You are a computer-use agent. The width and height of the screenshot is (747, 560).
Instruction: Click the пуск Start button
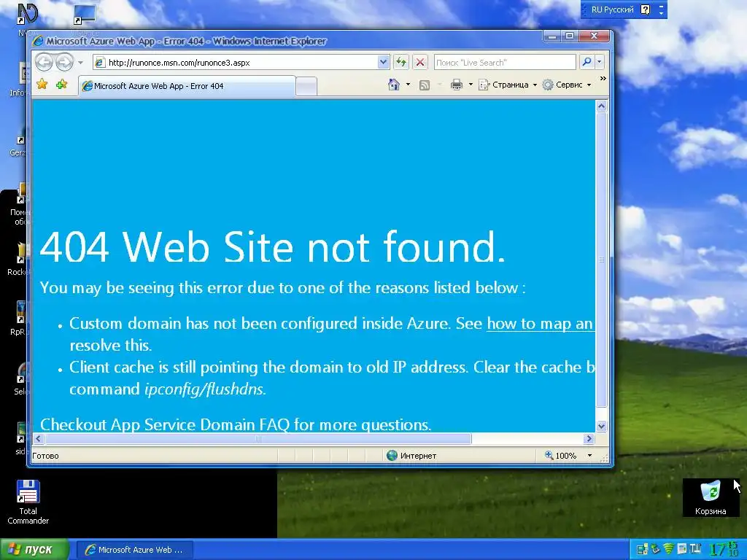click(x=34, y=550)
